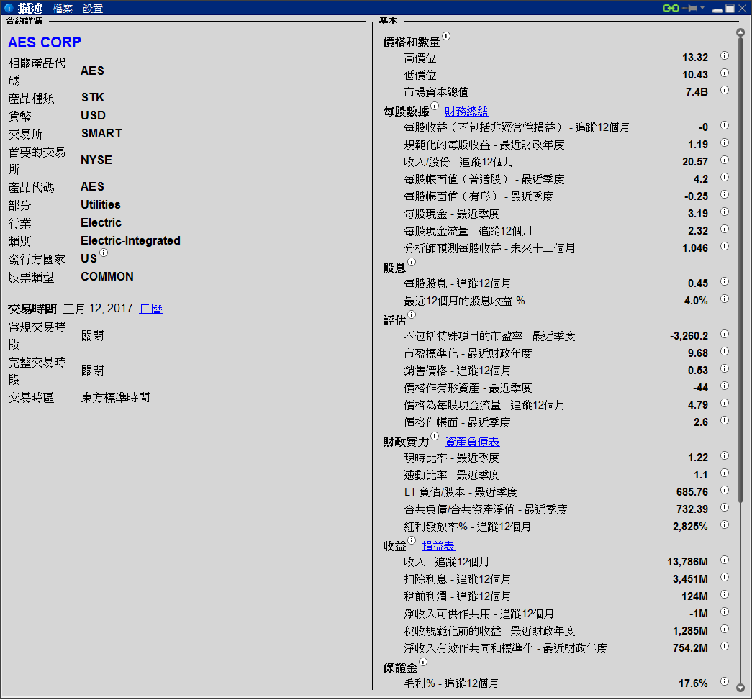Click info icon for 銷售價格 row
752x700 pixels.
coord(725,368)
